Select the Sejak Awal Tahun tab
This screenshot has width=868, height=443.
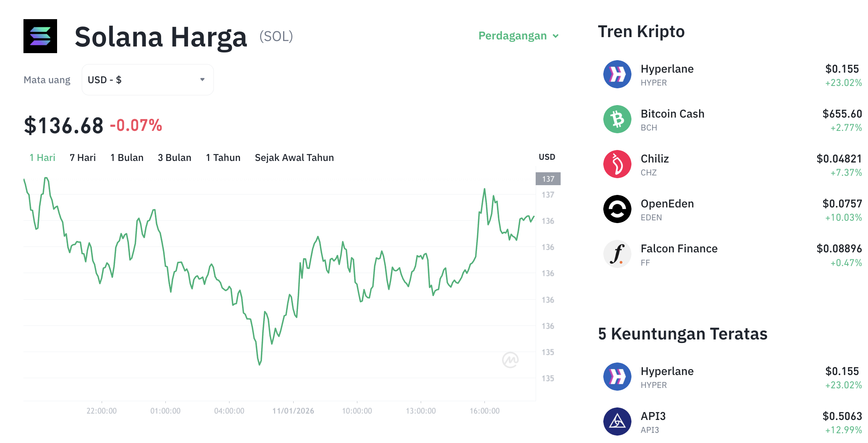(x=294, y=157)
